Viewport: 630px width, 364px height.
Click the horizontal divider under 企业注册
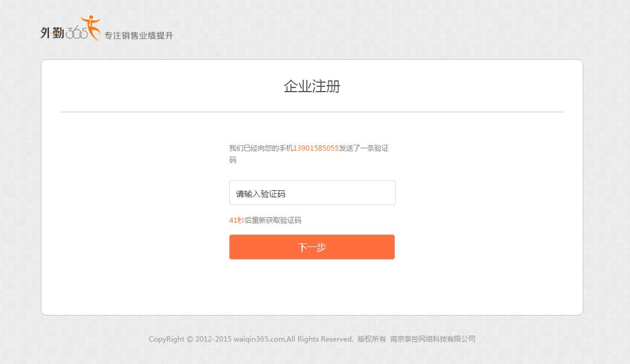coord(312,112)
